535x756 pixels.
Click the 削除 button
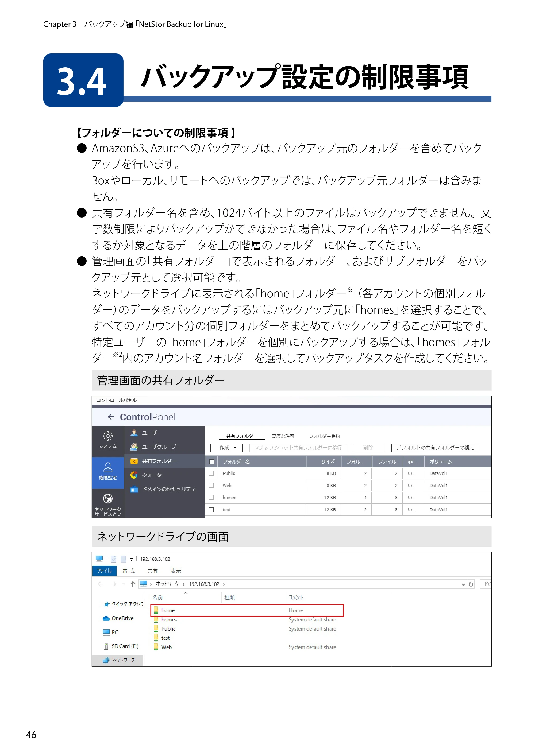point(368,448)
